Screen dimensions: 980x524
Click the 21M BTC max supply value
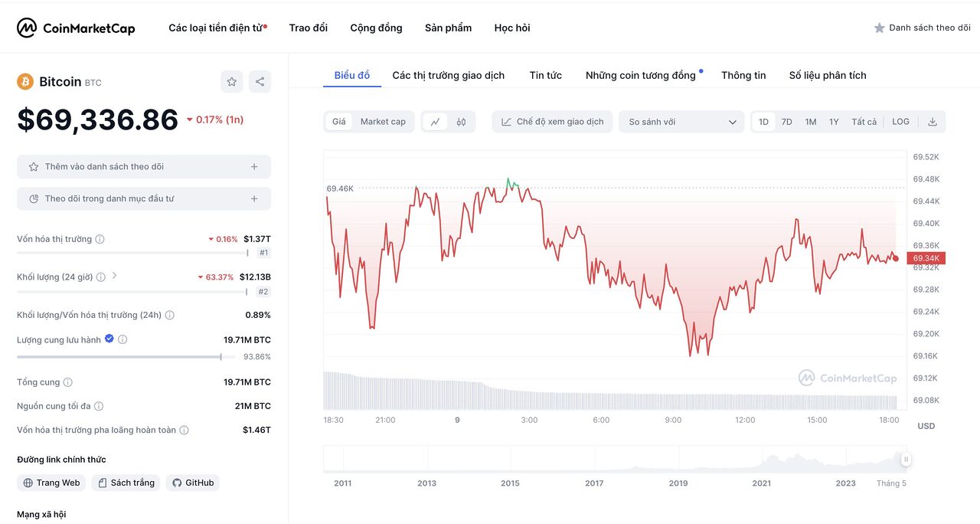coord(253,406)
